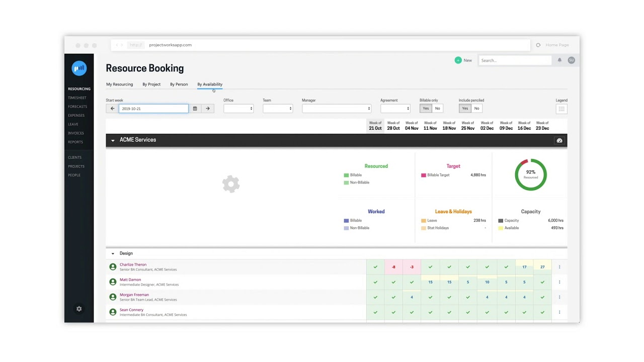Click the New button label
Image resolution: width=644 pixels, height=362 pixels.
point(468,60)
